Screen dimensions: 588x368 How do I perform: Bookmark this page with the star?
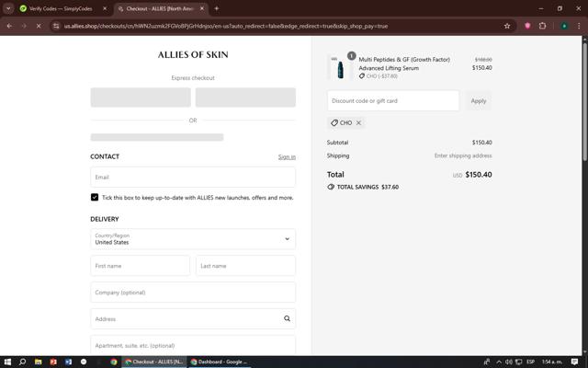tap(507, 26)
